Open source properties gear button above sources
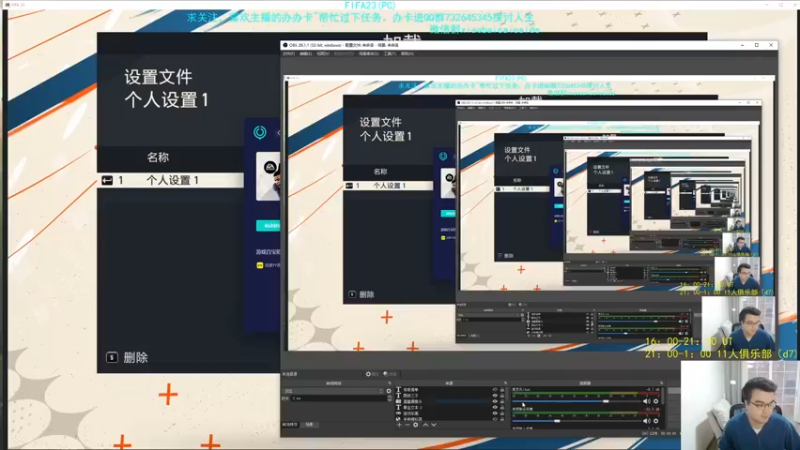The height and width of the screenshot is (450, 800). 372,374
